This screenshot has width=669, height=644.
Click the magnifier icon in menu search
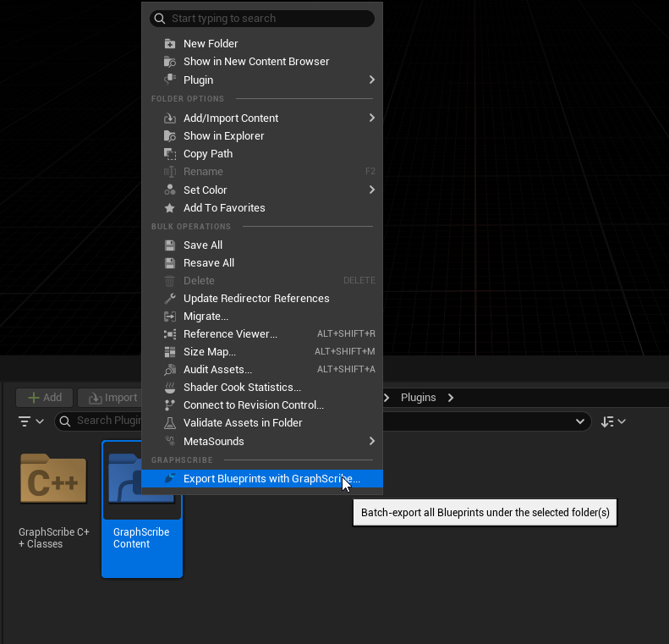(x=160, y=19)
